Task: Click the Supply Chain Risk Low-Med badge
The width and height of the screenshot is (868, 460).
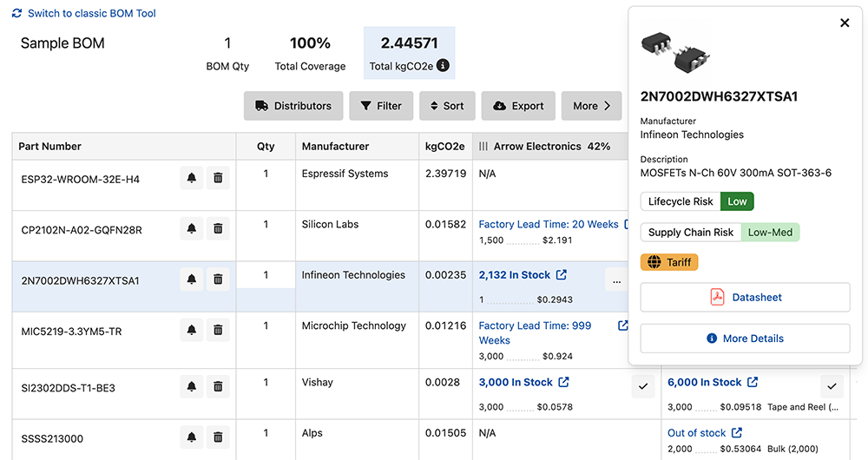Action: coord(720,233)
